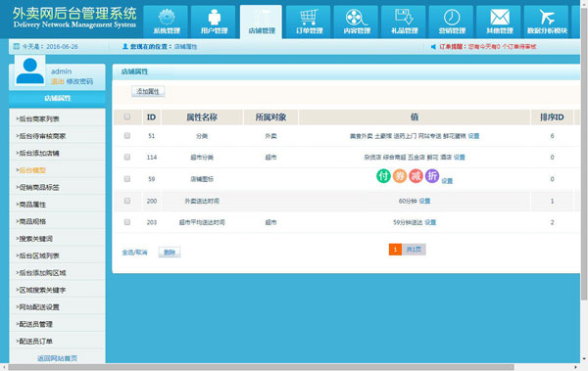Click the 店铺属性 sidebar panel header
Viewport: 588px width, 371px height.
point(57,98)
